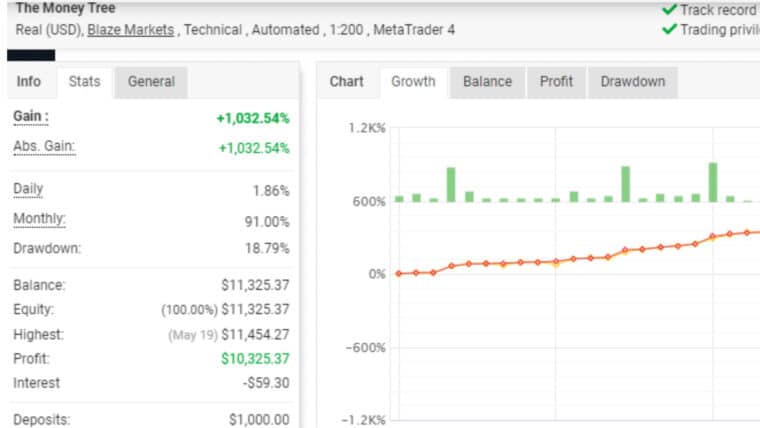Click the Monthly label
760x428 pixels.
tap(39, 219)
